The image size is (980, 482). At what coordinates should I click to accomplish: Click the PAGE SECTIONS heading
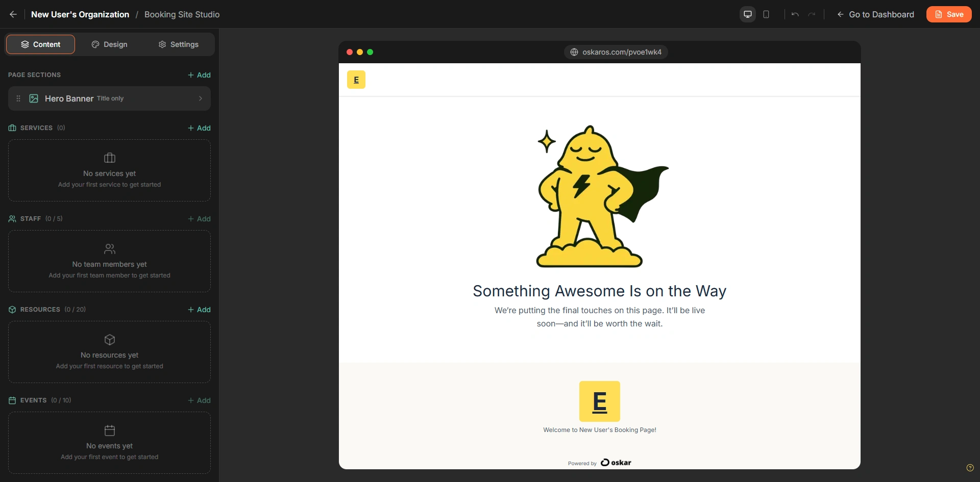(34, 75)
